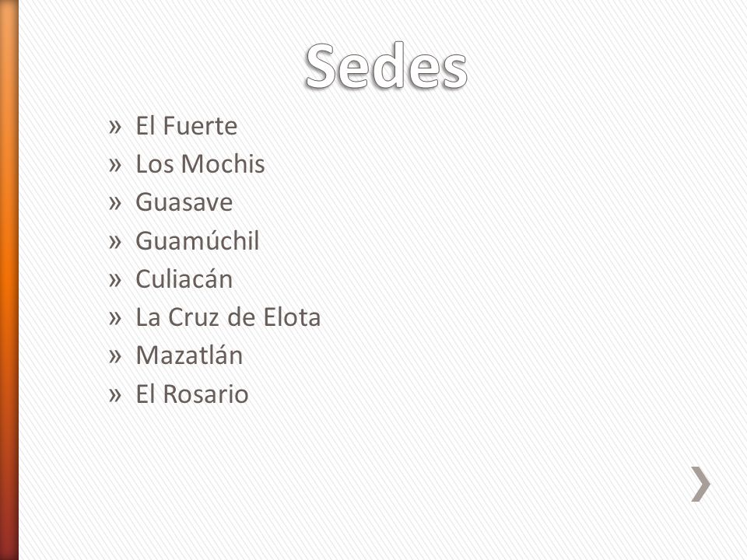This screenshot has height=560, width=747.
Task: Click the bullet marker before La Cruz de Elota
Action: pos(115,318)
